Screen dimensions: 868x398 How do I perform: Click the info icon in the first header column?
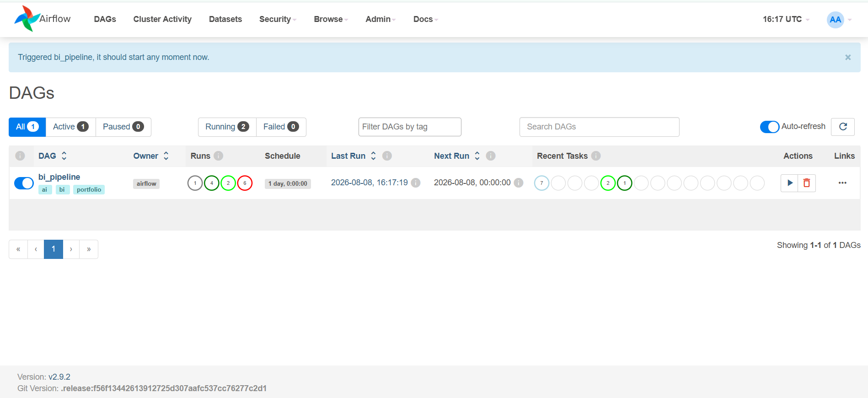pyautogui.click(x=20, y=156)
